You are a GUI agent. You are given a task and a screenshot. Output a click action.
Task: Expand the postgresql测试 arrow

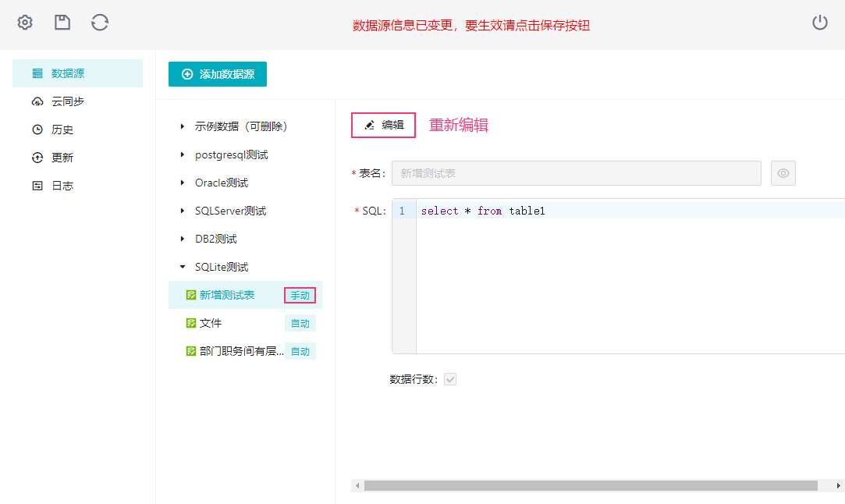pyautogui.click(x=182, y=154)
